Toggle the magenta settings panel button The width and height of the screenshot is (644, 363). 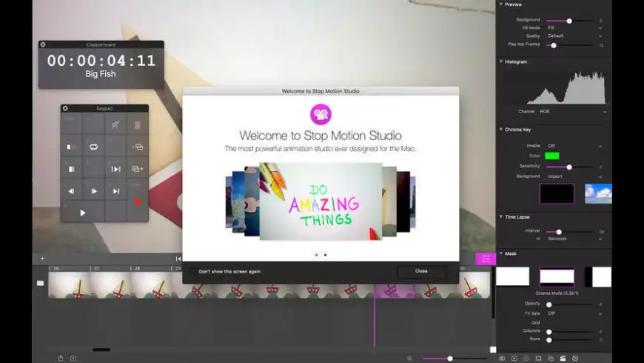coord(486,259)
